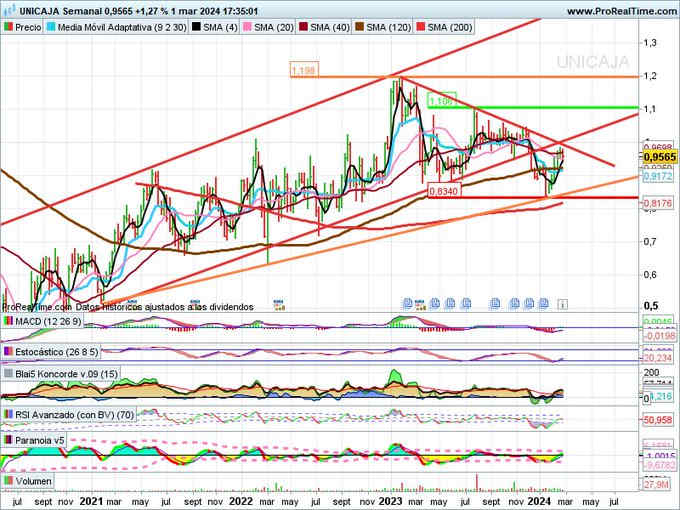Viewport: 680px width, 510px height.
Task: Select the Estocástico (26 8 5) panel label
Action: pos(57,351)
